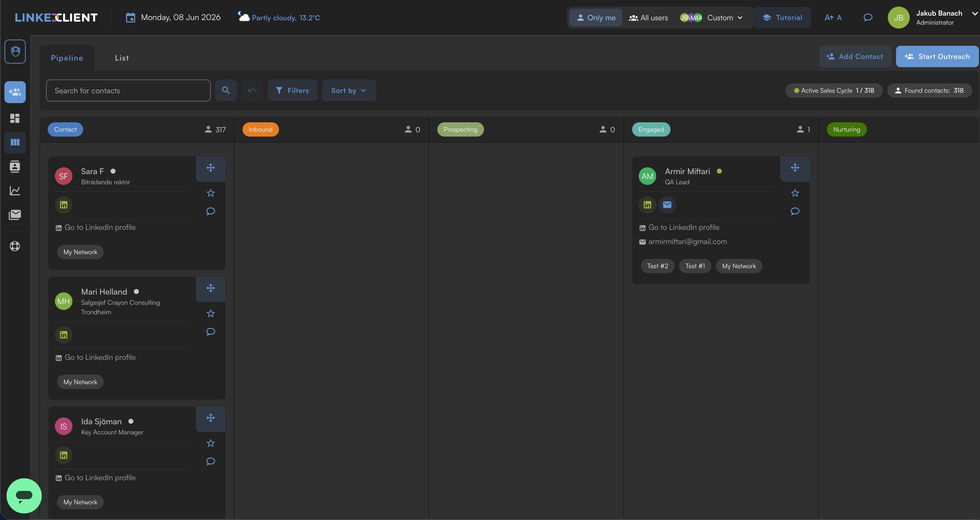Open the analytics chart icon in sidebar

coord(15,191)
